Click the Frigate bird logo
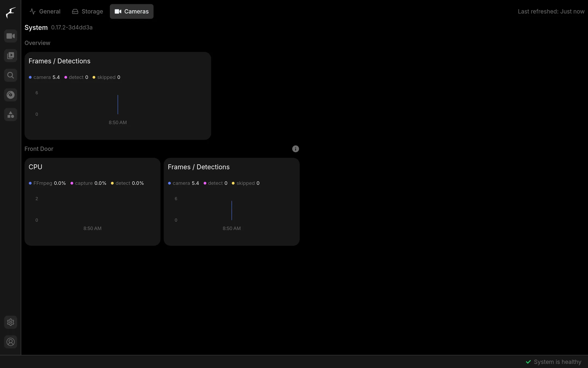The height and width of the screenshot is (368, 588). [11, 13]
